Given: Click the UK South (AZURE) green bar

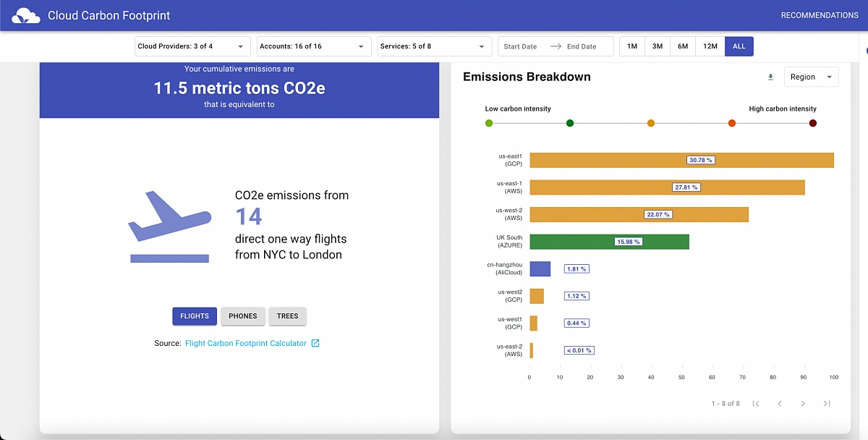Looking at the screenshot, I should [x=609, y=242].
